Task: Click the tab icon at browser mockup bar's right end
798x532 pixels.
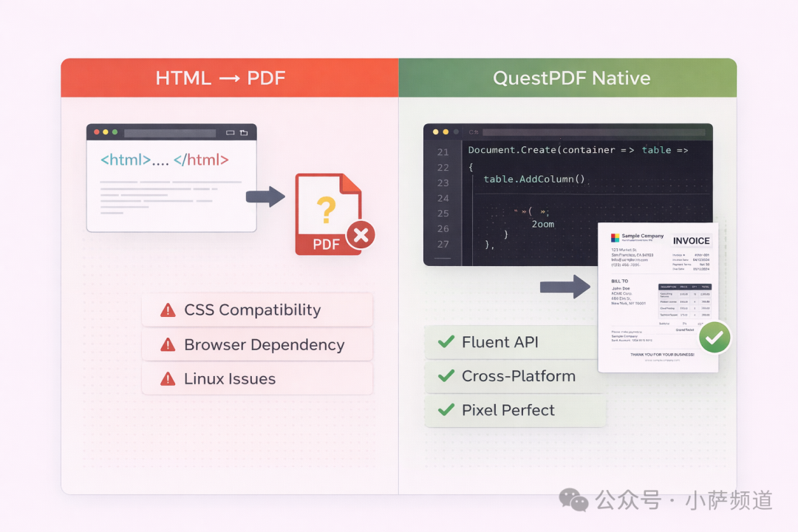Action: [x=244, y=133]
